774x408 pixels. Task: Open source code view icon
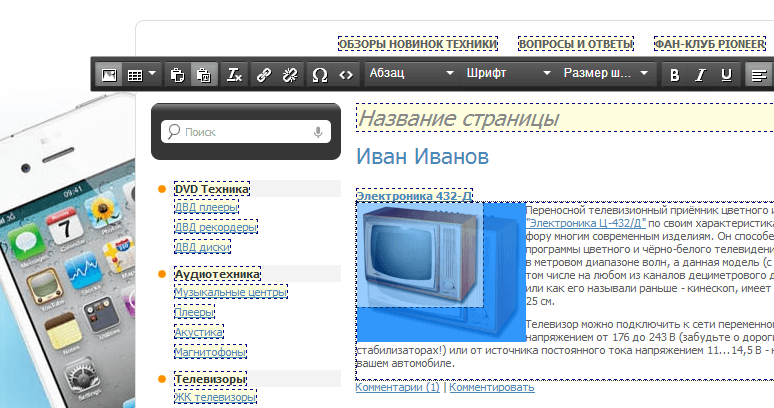pos(346,74)
